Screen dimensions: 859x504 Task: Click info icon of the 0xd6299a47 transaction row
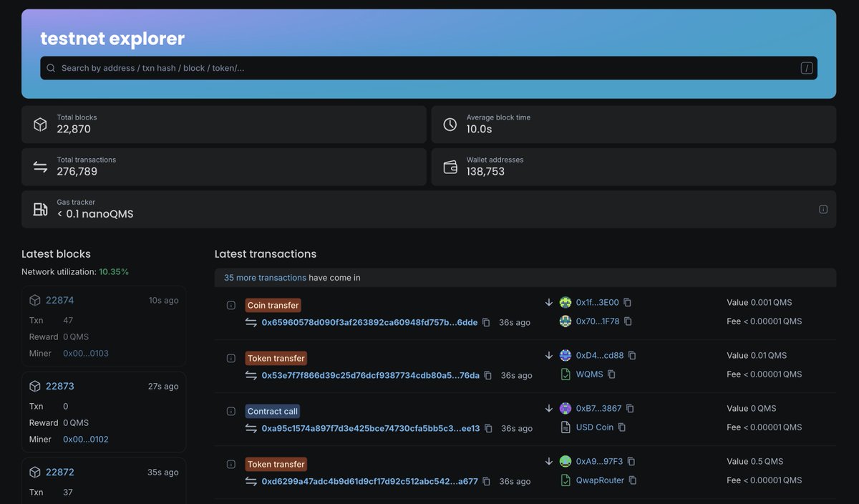pos(231,464)
